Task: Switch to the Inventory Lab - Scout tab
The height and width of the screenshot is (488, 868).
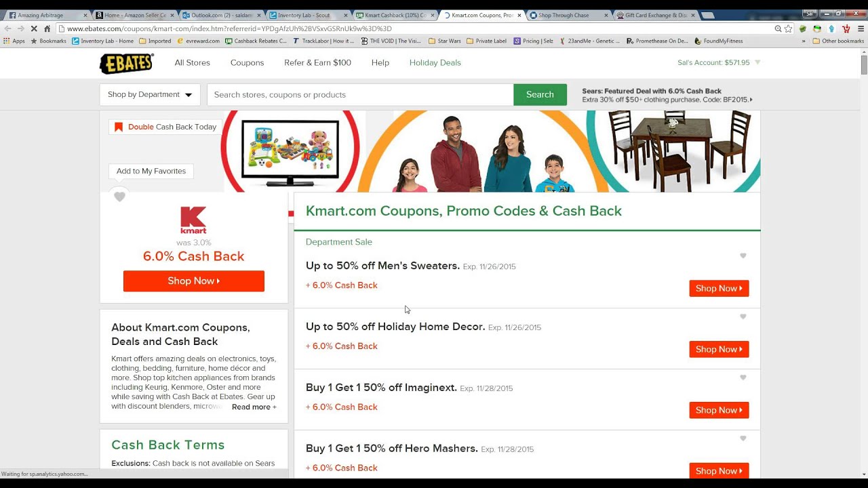Action: [308, 15]
